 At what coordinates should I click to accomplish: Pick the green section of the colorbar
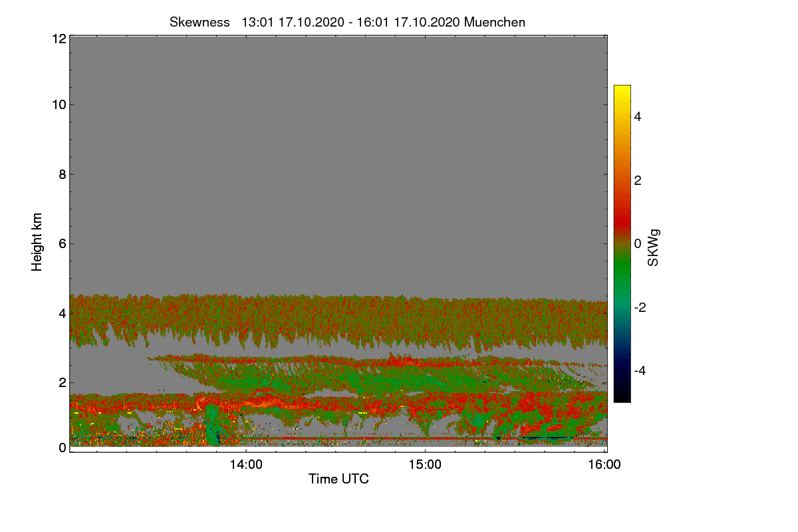pos(622,279)
